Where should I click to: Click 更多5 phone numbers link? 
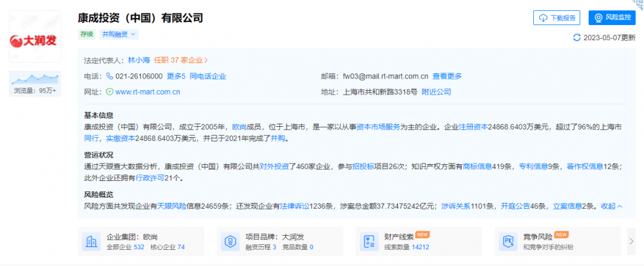coord(176,76)
